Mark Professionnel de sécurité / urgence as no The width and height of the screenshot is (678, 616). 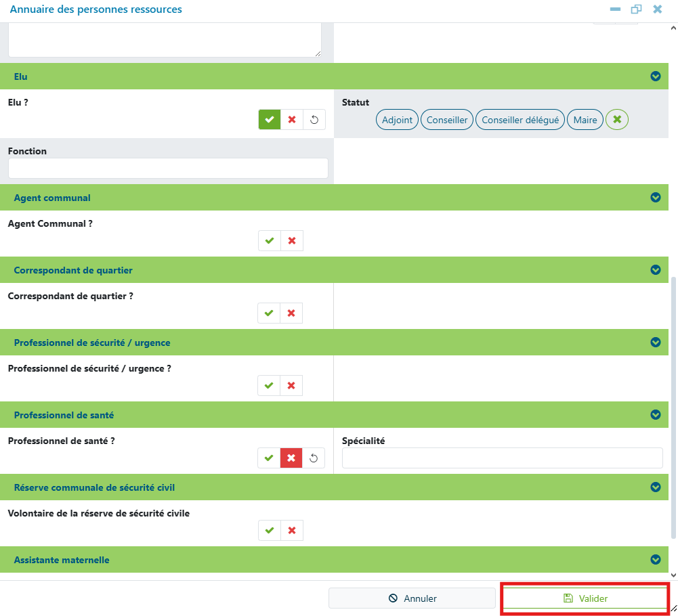click(291, 386)
